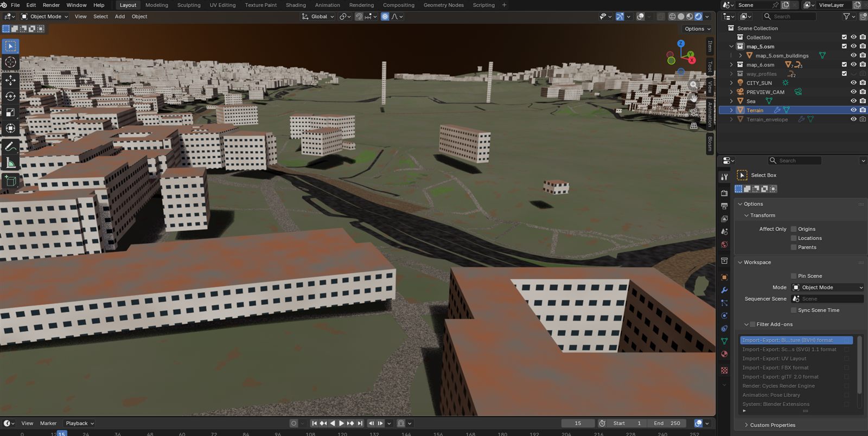Enable the Pin Scene checkbox
The image size is (868, 436).
tap(794, 276)
